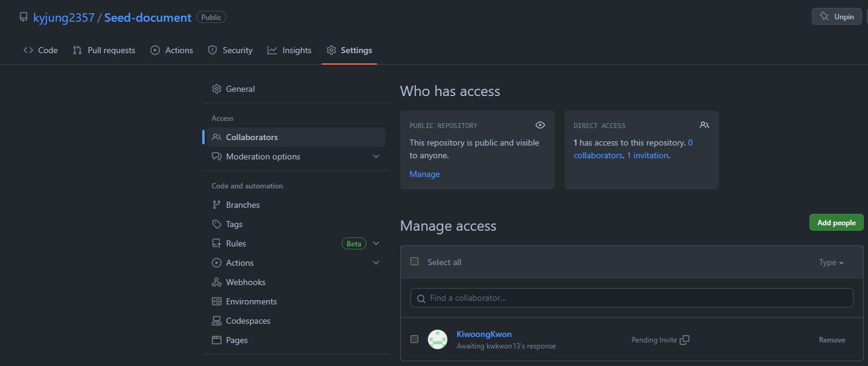Open General settings in sidebar

pyautogui.click(x=296, y=89)
